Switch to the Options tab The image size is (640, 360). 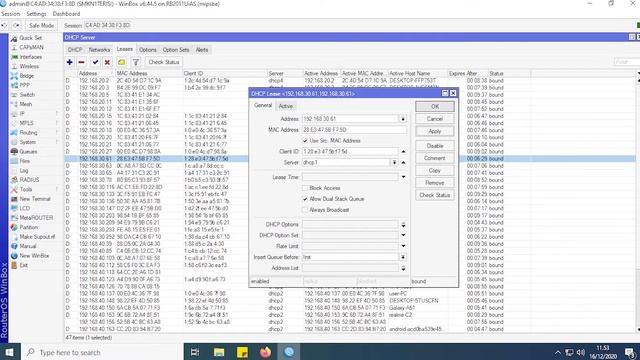coord(148,49)
